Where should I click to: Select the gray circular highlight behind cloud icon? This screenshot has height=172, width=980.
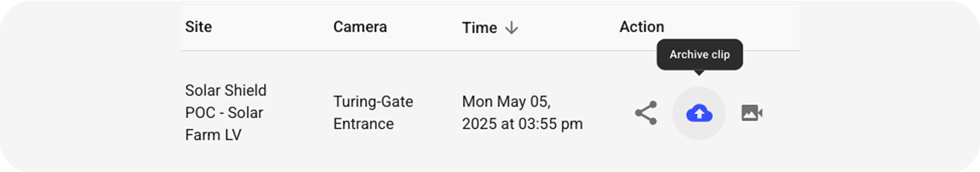click(699, 113)
